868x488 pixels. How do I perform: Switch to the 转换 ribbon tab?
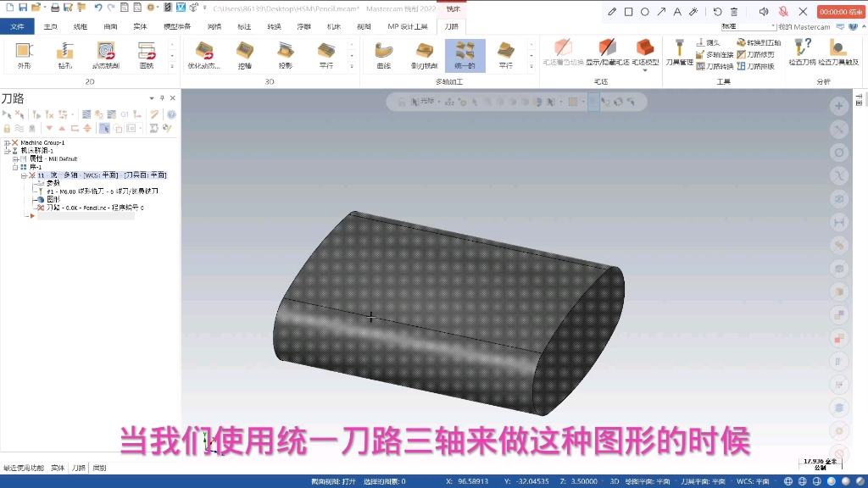click(275, 26)
